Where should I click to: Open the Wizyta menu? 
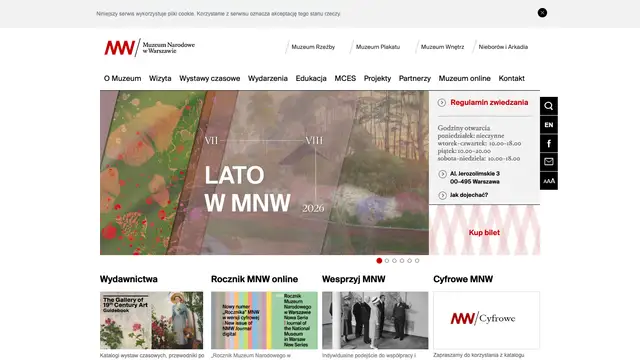160,78
